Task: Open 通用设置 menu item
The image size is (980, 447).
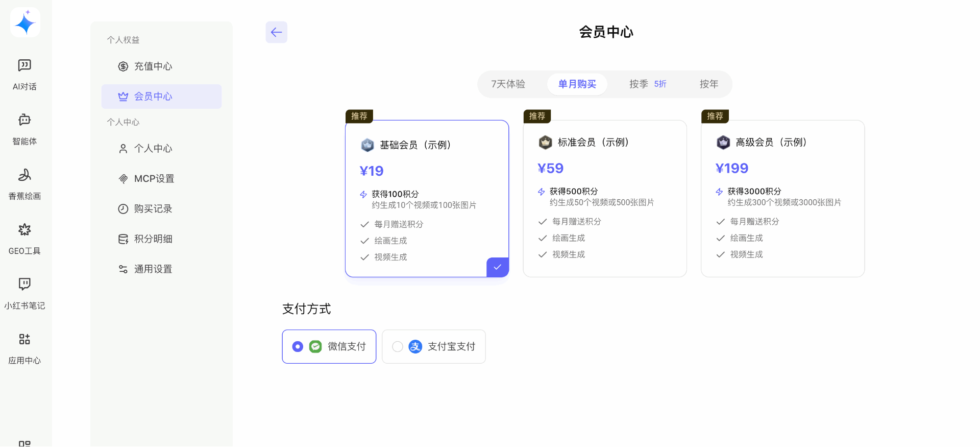Action: (161, 269)
